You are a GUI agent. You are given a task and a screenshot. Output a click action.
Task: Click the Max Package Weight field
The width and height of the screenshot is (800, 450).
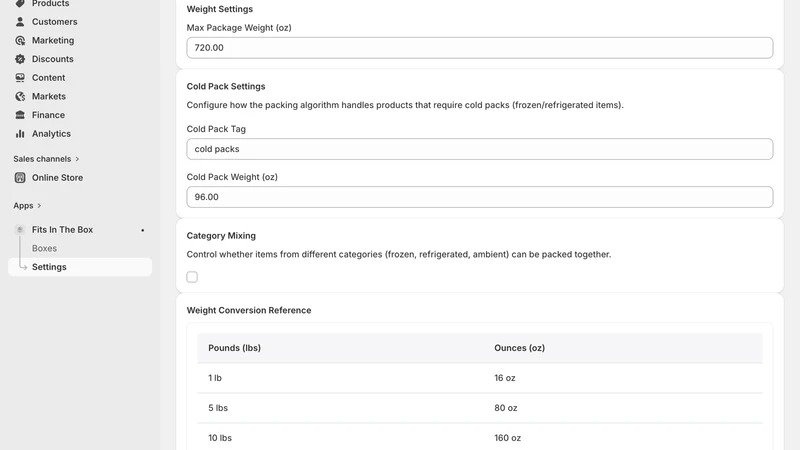pyautogui.click(x=480, y=48)
